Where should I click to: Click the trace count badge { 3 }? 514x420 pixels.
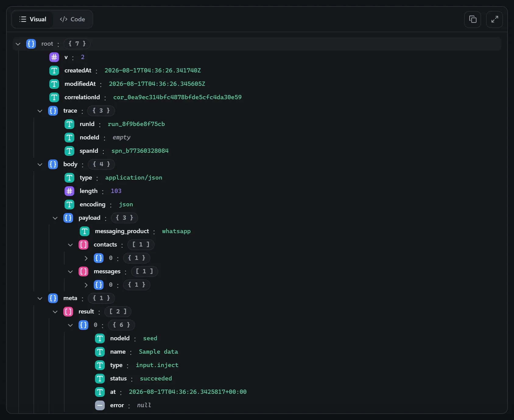coord(101,111)
